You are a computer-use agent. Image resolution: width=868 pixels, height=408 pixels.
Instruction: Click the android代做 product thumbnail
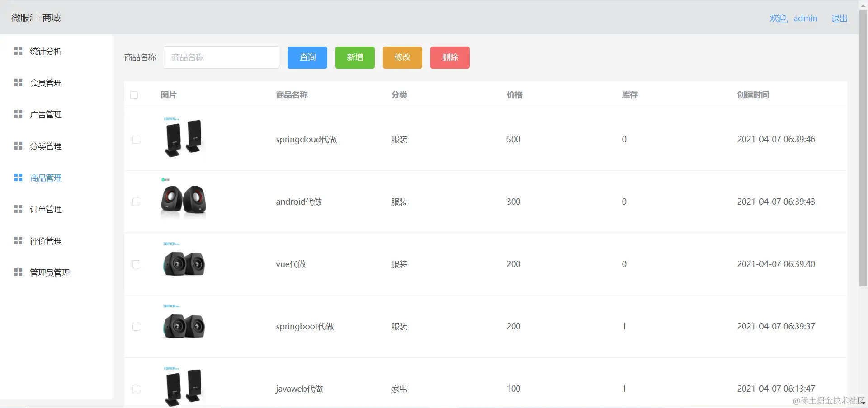tap(184, 199)
